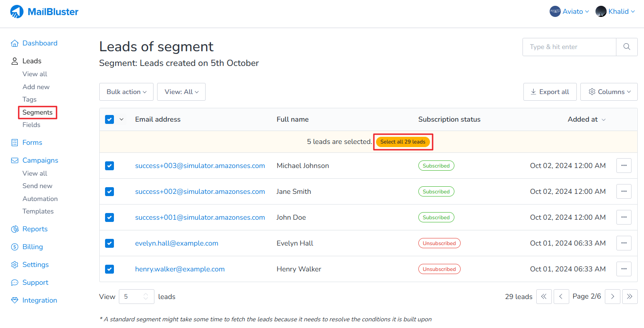The image size is (644, 328).
Task: Open the three-dot menu for Michael Johnson
Action: (x=624, y=166)
